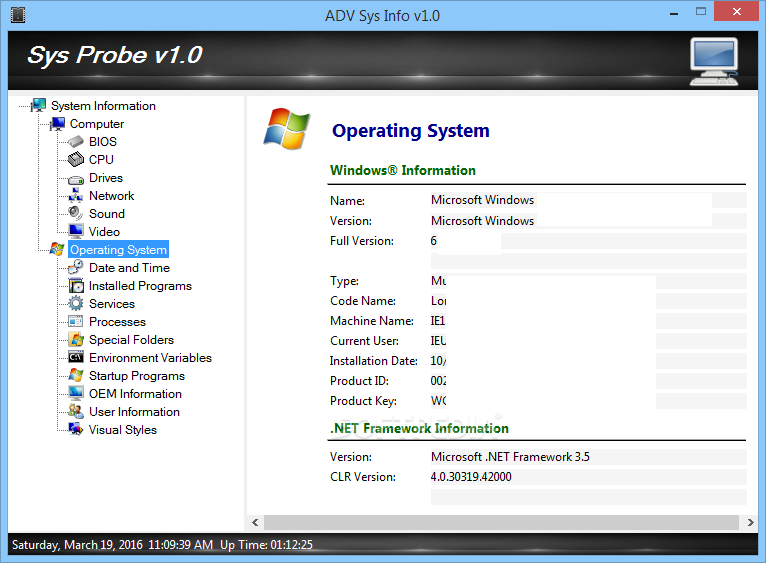Click the Environment Variables console icon
766x563 pixels.
(76, 357)
